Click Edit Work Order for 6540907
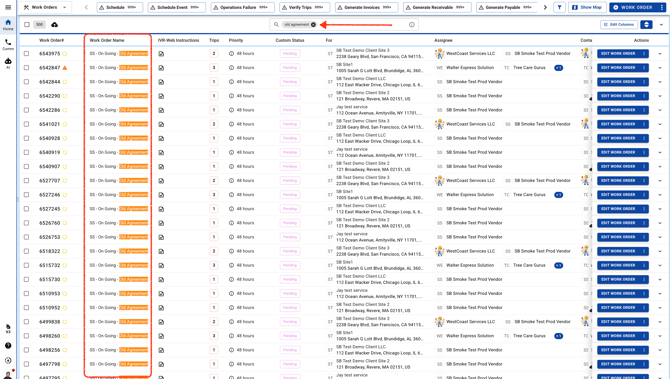 pos(618,167)
